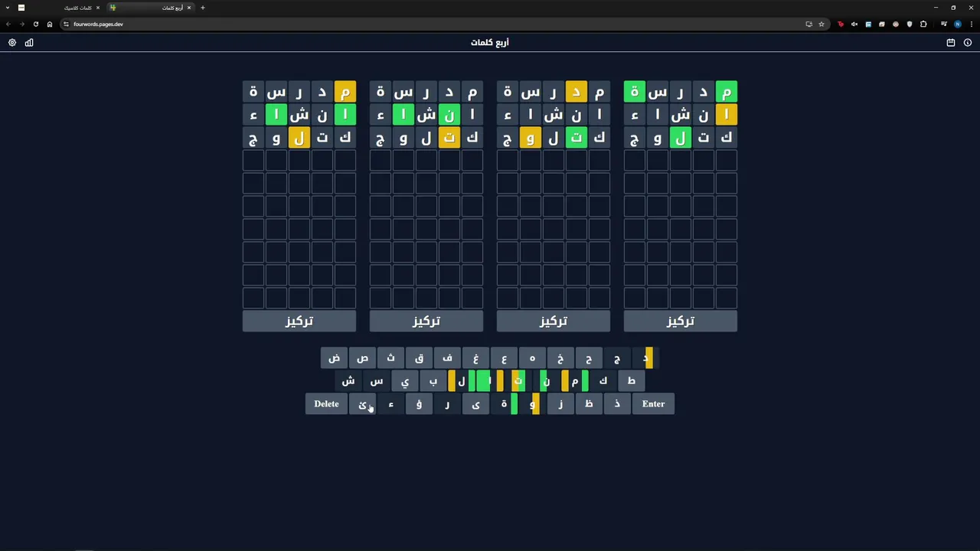Tap the ى key
Screen dimensions: 980x551
tap(476, 404)
